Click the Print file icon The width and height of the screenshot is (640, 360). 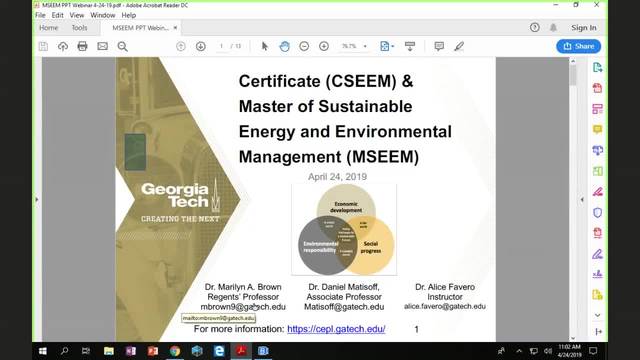tap(82, 46)
